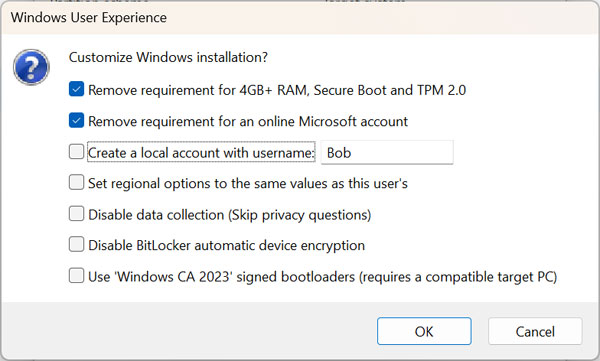The height and width of the screenshot is (361, 600).
Task: Enable Set regional options same as user's
Action: coord(77,183)
